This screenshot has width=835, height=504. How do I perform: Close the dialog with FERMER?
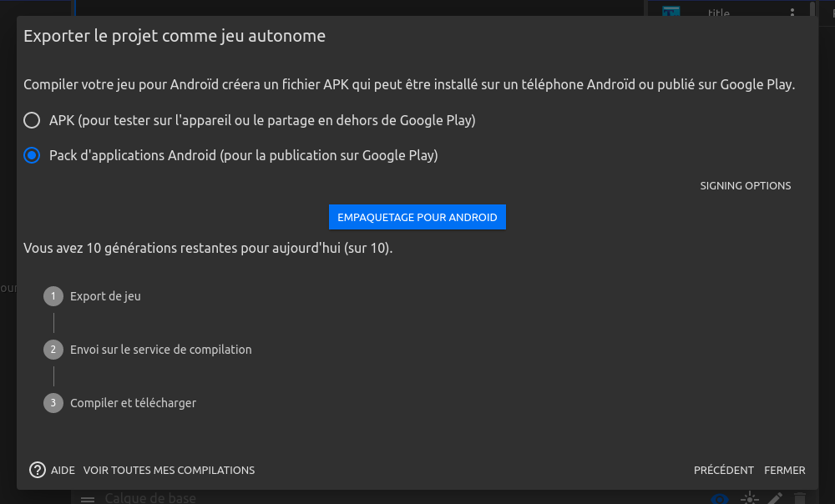click(784, 470)
